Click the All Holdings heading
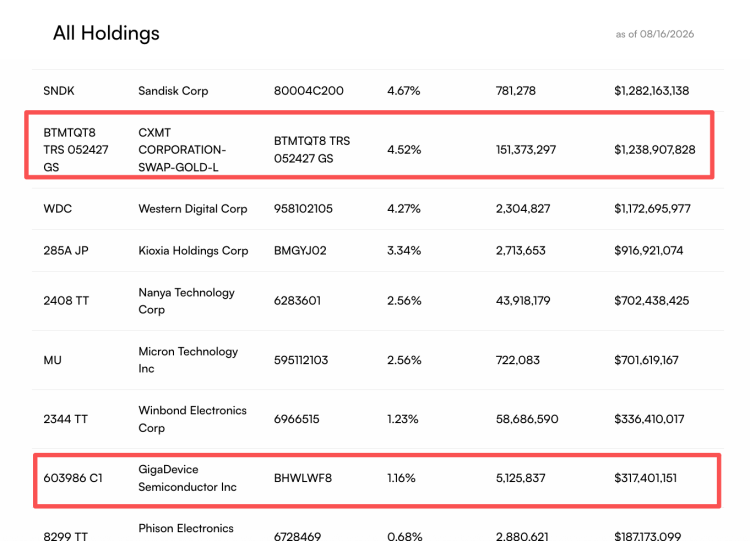 tap(106, 33)
